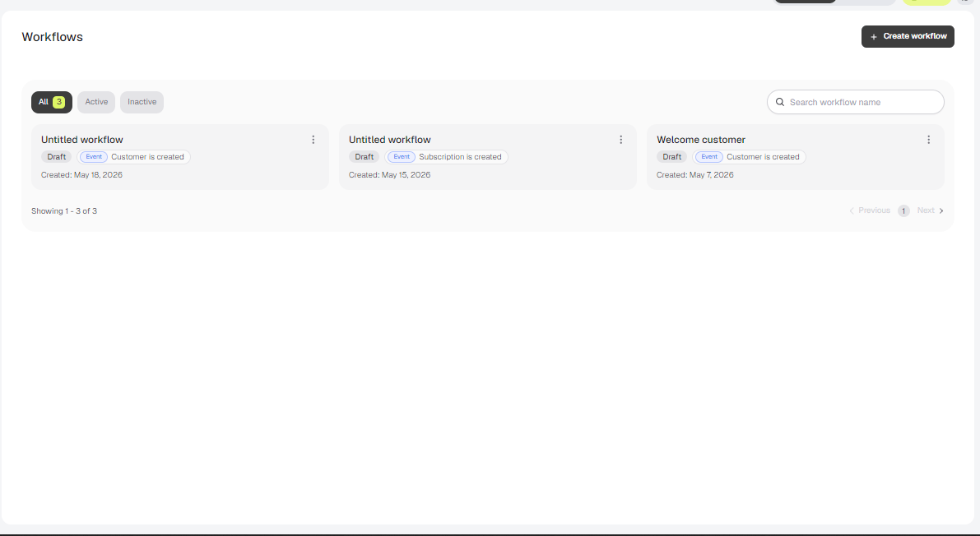The image size is (980, 536).
Task: Click Draft badge on Welcome customer card
Action: [672, 157]
